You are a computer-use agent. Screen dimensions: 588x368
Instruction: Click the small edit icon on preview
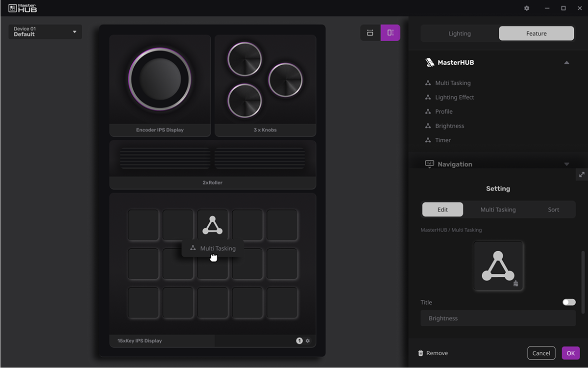(515, 283)
